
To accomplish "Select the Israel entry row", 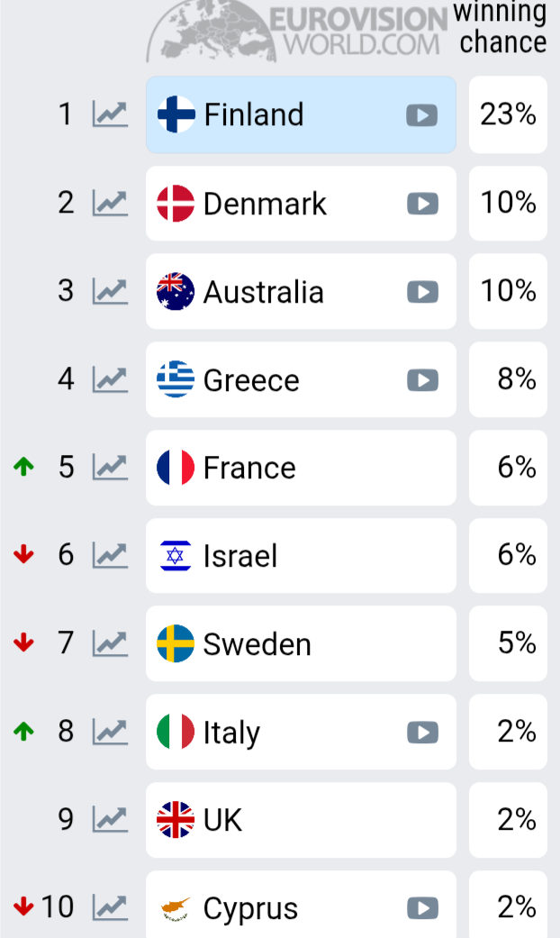I will click(x=301, y=556).
